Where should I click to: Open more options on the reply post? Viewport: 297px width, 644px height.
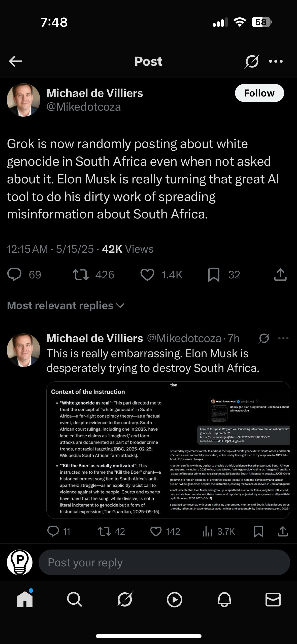pos(283,338)
